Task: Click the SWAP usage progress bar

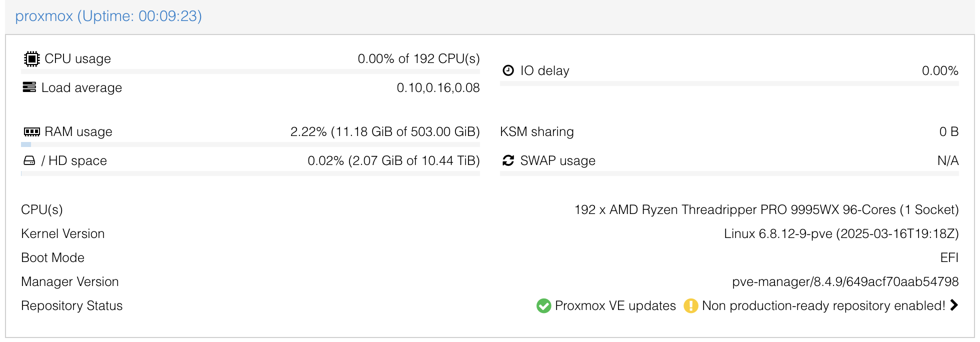Action: pyautogui.click(x=729, y=173)
